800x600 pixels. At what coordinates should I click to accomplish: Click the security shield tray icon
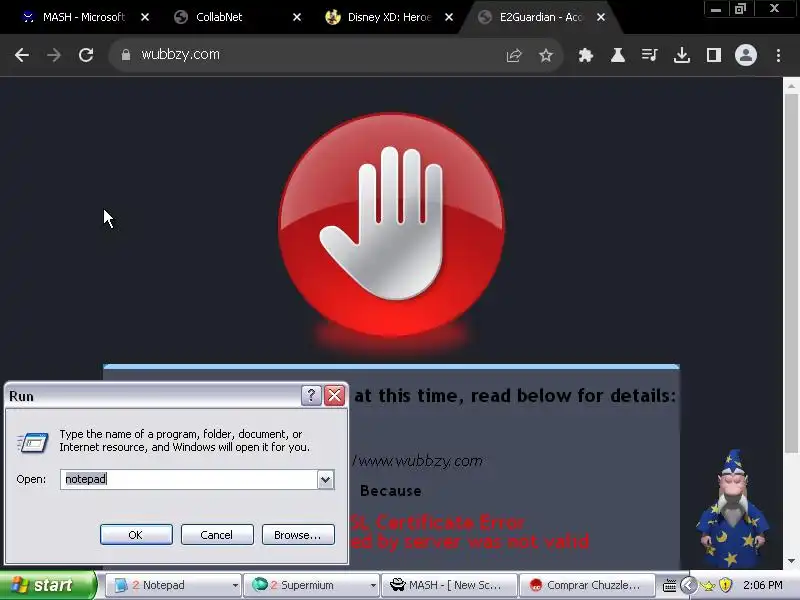(x=725, y=585)
